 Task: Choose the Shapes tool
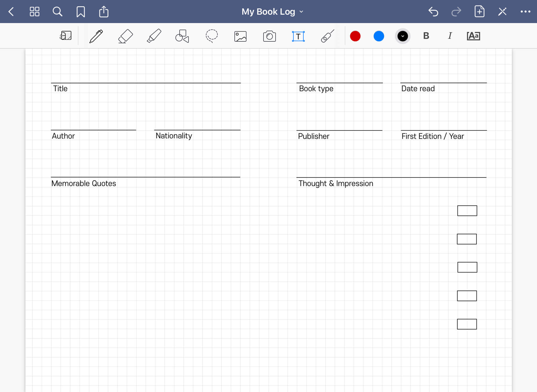(x=182, y=36)
